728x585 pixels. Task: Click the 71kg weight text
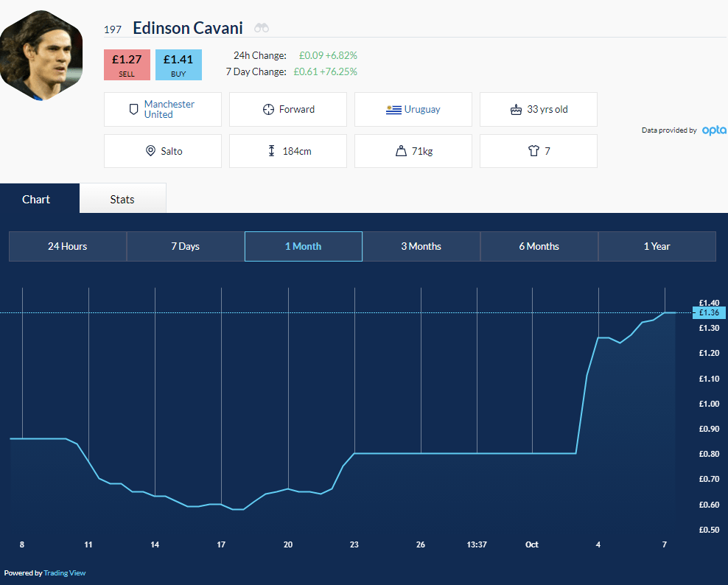[x=422, y=151]
